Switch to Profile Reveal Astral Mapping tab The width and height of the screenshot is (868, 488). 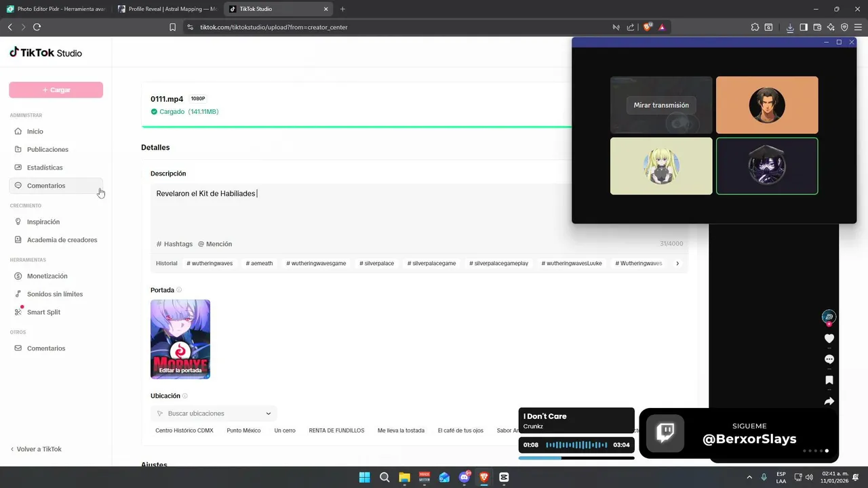[x=167, y=9]
